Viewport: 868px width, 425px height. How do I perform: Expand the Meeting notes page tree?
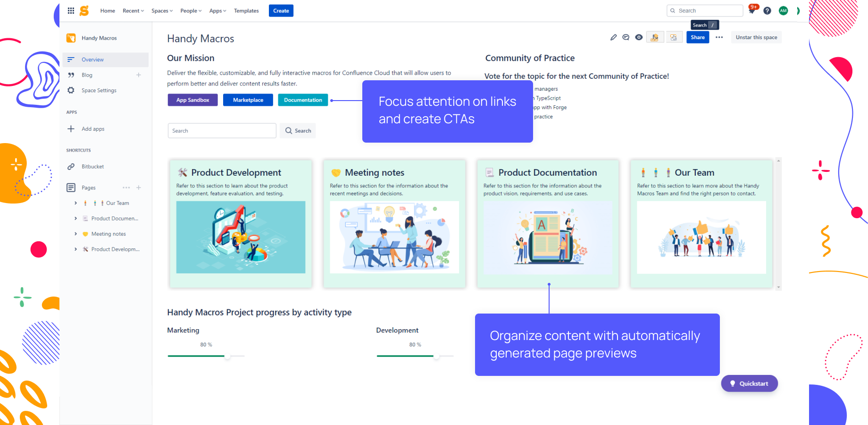click(x=75, y=234)
